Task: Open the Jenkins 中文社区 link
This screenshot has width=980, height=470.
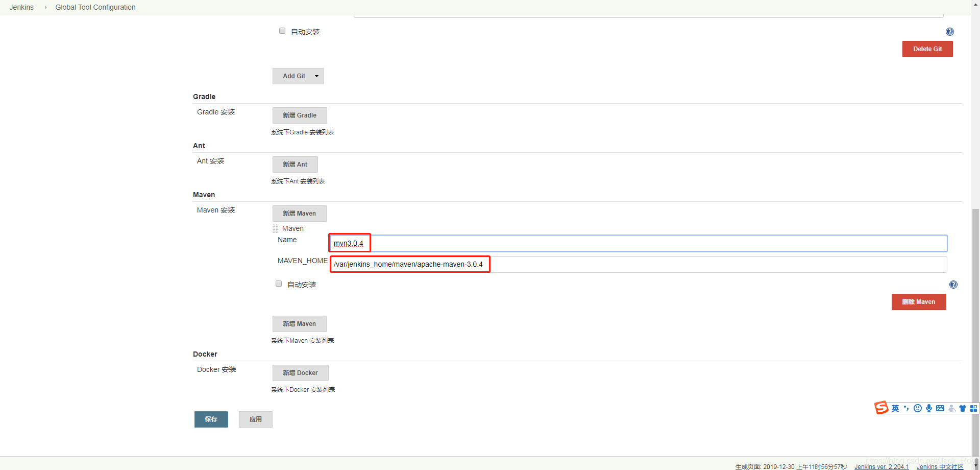Action: pyautogui.click(x=940, y=466)
